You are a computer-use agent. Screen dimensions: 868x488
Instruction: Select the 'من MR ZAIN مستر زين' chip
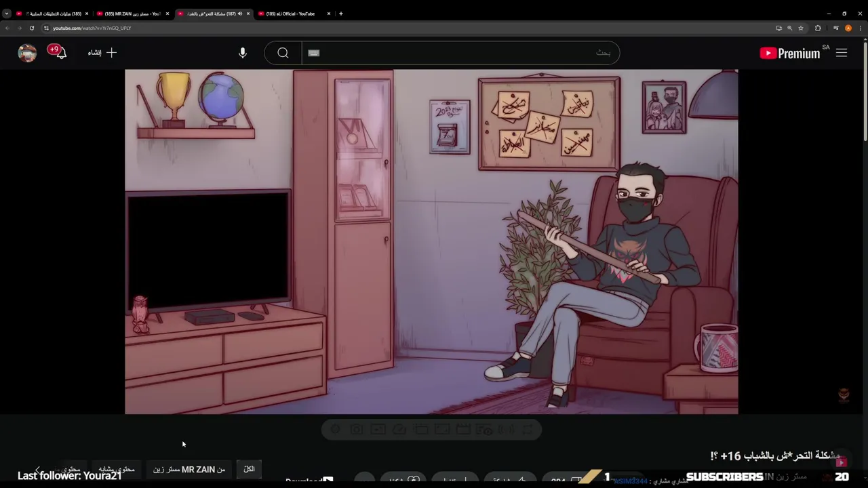(x=189, y=469)
